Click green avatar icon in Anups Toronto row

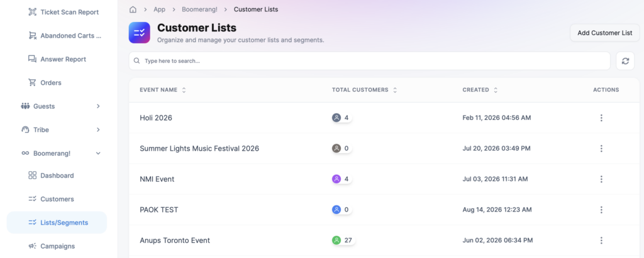336,240
